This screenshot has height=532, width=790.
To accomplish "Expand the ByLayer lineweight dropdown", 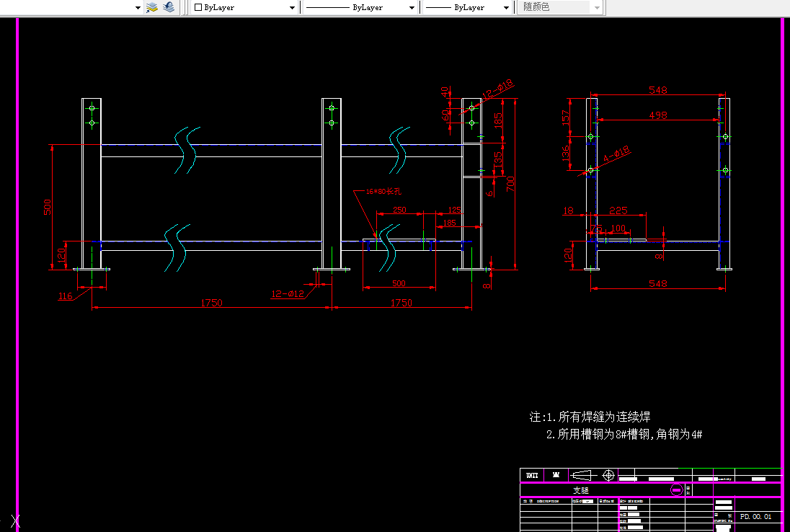I will pos(506,7).
